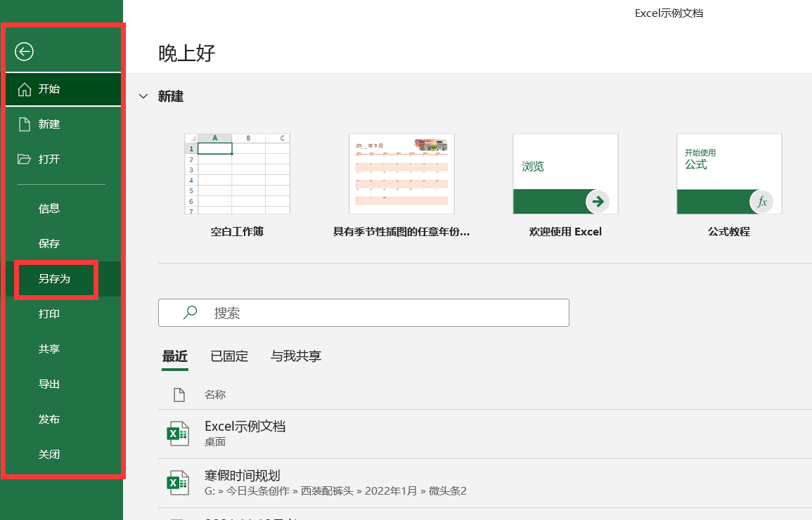
Task: Select the 打开 sidebar label
Action: [x=49, y=160]
